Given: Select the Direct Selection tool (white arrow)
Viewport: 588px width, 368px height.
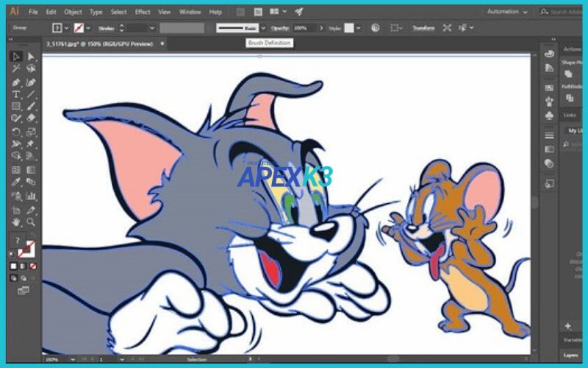Looking at the screenshot, I should pyautogui.click(x=31, y=57).
